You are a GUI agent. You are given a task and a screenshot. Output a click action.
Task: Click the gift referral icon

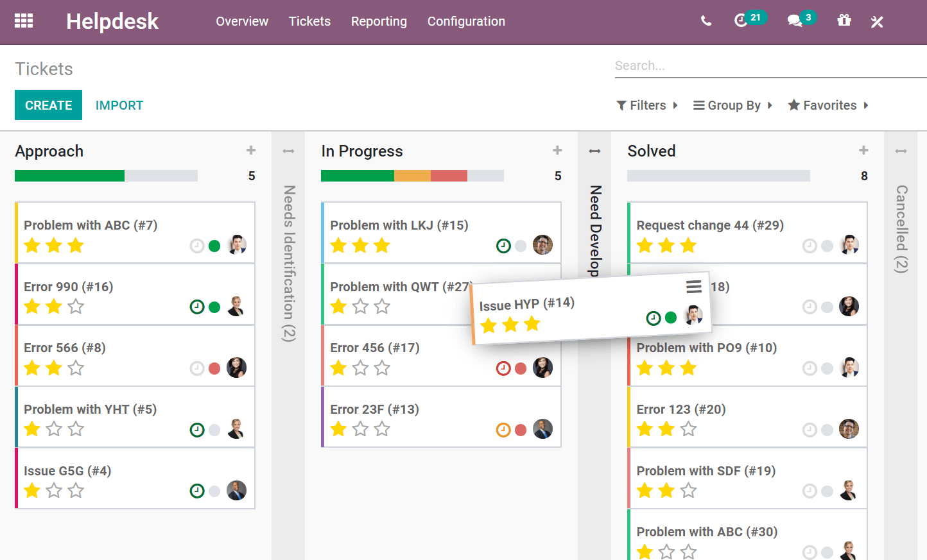pyautogui.click(x=844, y=21)
